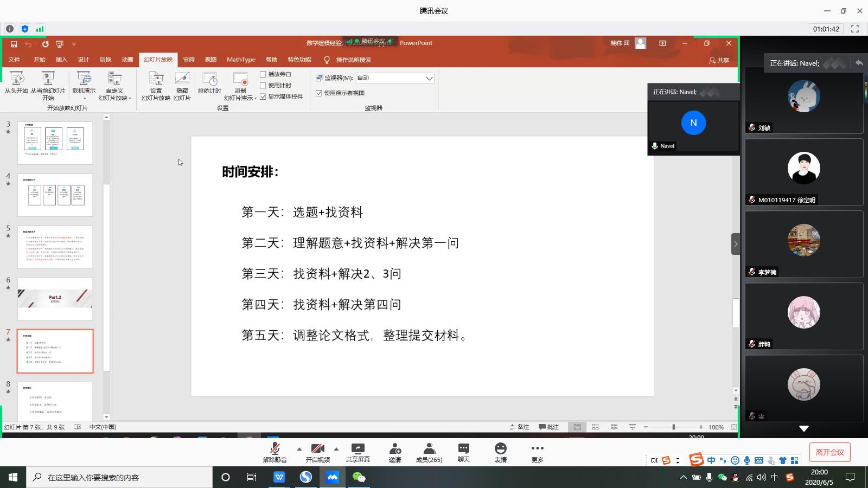
Task: Click the 离开会议 leave meeting button
Action: point(830,452)
